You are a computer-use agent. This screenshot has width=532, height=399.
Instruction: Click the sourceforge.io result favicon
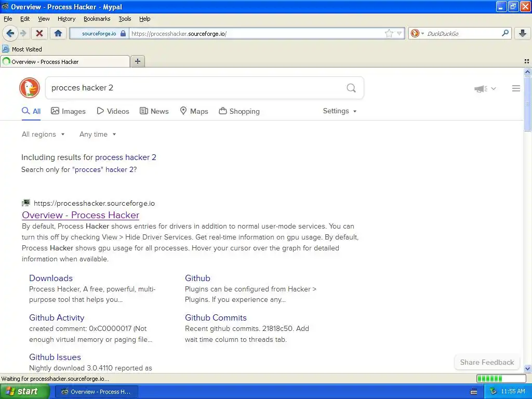tap(26, 203)
